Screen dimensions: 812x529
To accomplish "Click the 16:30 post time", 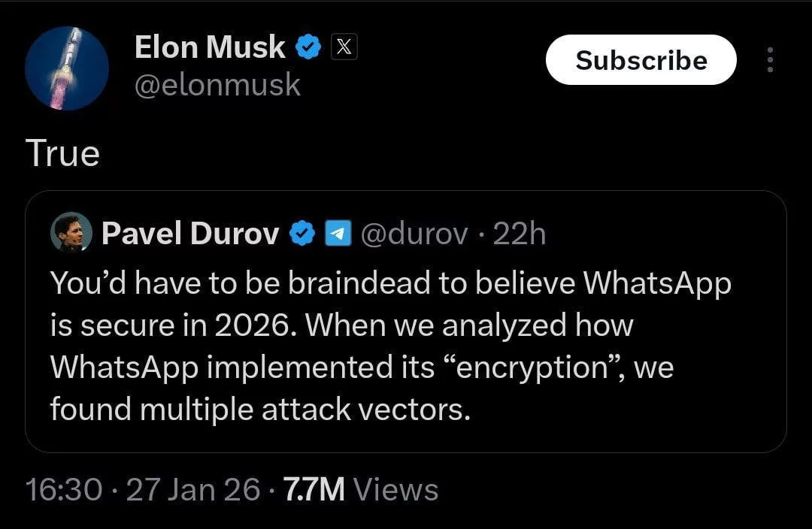I will 64,490.
